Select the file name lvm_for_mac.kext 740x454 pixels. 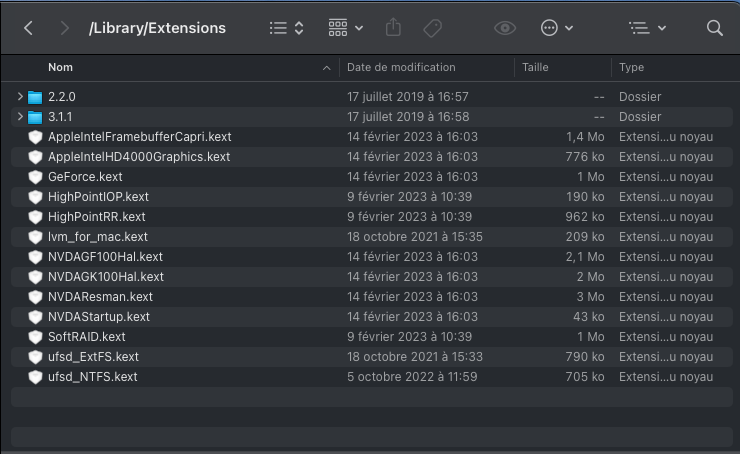pos(98,237)
